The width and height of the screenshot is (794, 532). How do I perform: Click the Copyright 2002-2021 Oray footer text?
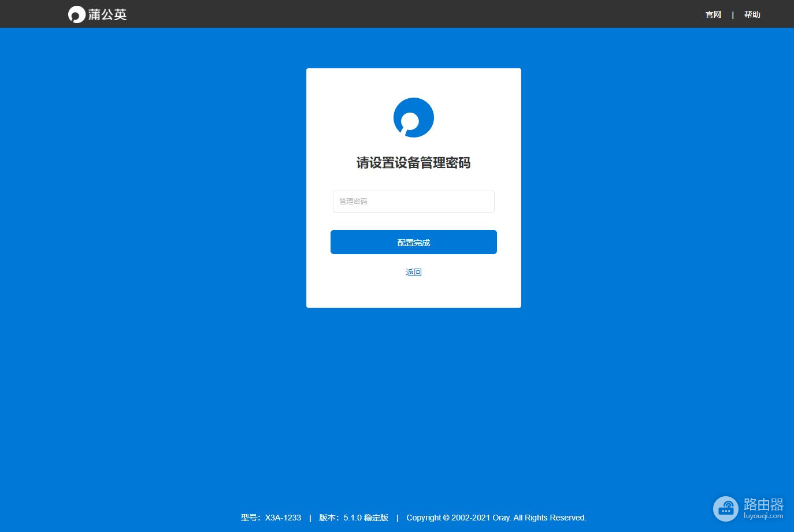point(496,518)
